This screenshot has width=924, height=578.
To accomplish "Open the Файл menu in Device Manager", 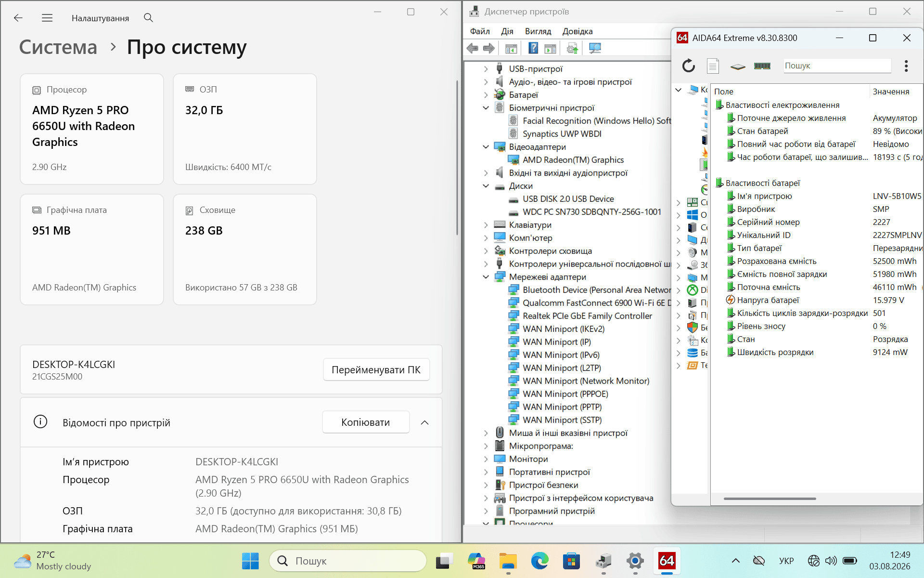I will click(x=480, y=31).
